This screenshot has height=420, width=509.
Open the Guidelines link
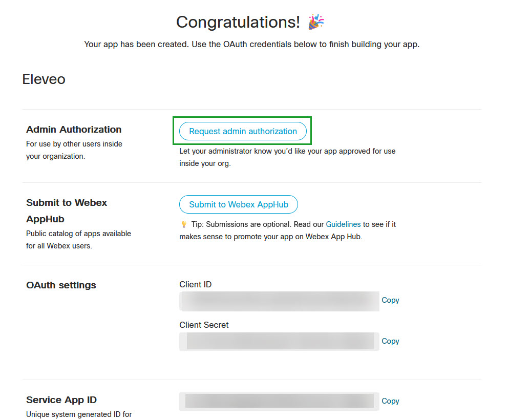(x=343, y=224)
